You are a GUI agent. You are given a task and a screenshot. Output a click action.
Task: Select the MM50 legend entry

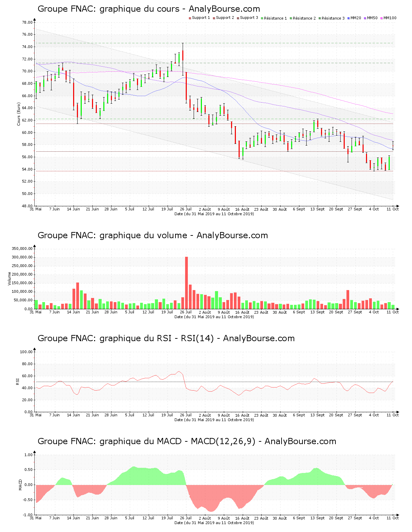[371, 18]
